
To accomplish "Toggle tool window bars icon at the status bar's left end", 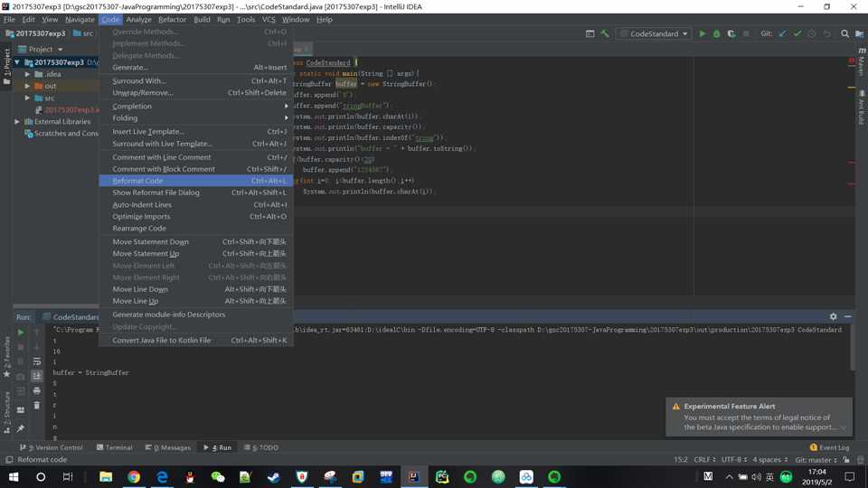I will [x=9, y=460].
